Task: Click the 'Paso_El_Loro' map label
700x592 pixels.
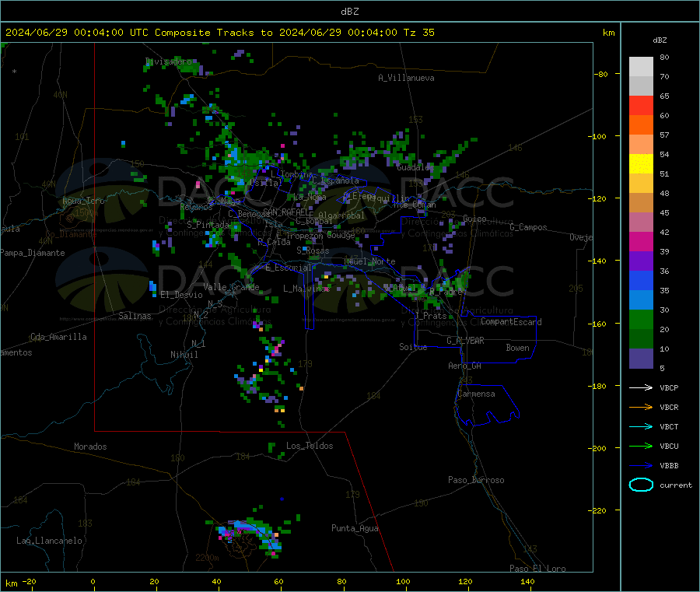Action: point(537,569)
